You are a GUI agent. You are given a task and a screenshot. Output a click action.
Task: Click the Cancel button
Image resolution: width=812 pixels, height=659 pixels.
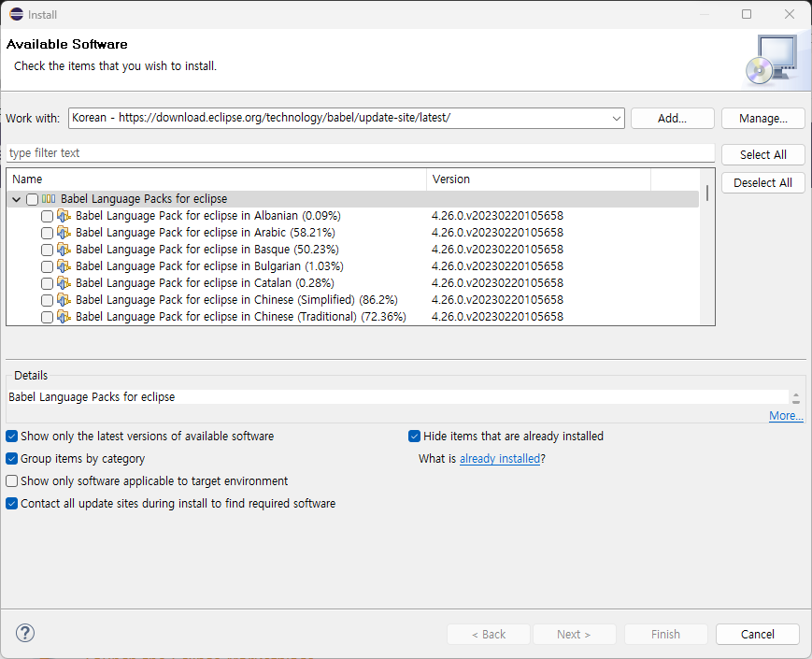coord(757,634)
